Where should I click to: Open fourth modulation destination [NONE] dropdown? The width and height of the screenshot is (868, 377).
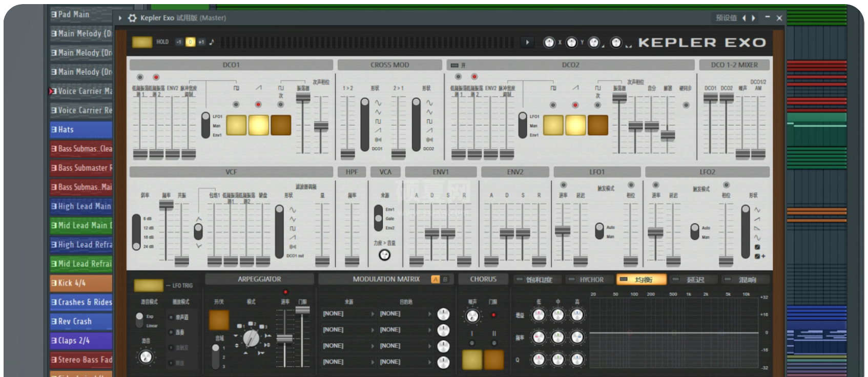(405, 362)
